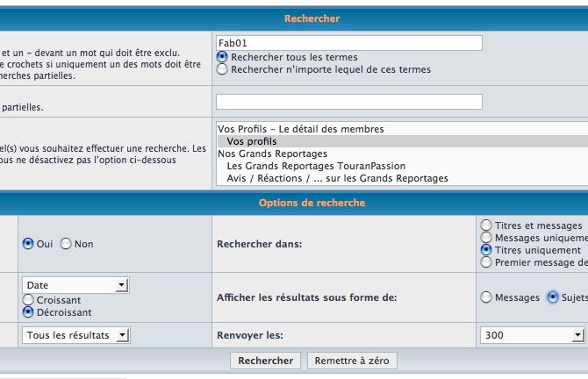Image resolution: width=588 pixels, height=379 pixels.
Task: Choose "Titres uniquement" search scope
Action: pyautogui.click(x=486, y=250)
